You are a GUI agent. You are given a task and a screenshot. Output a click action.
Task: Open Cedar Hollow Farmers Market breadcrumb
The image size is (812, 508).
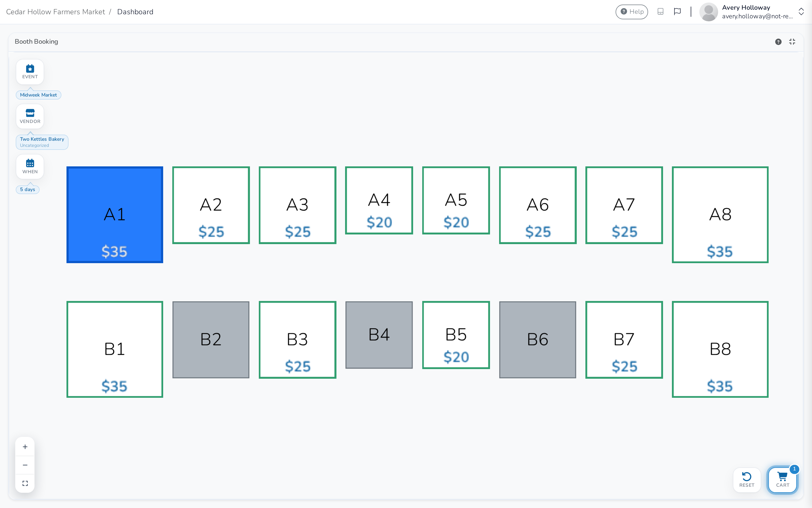pos(55,12)
